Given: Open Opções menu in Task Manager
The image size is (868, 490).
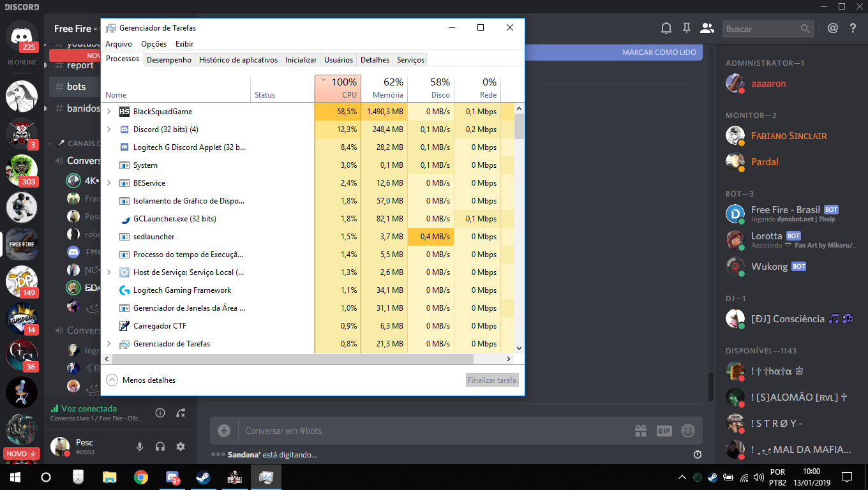Looking at the screenshot, I should [154, 44].
